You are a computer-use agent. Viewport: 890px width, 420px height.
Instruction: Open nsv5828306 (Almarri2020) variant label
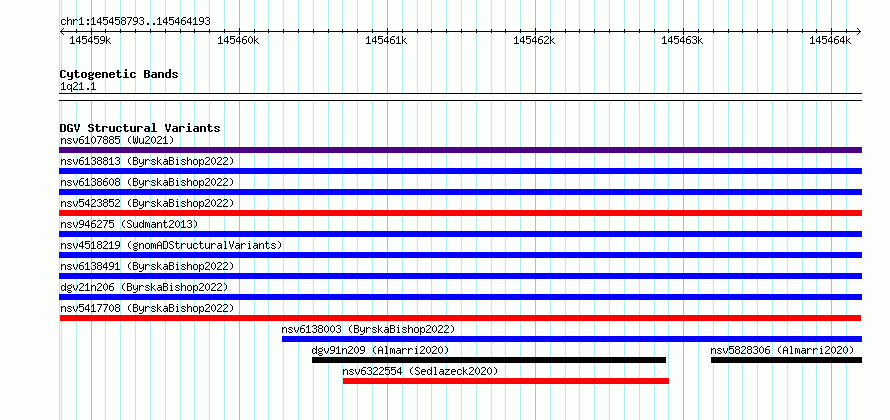782,350
